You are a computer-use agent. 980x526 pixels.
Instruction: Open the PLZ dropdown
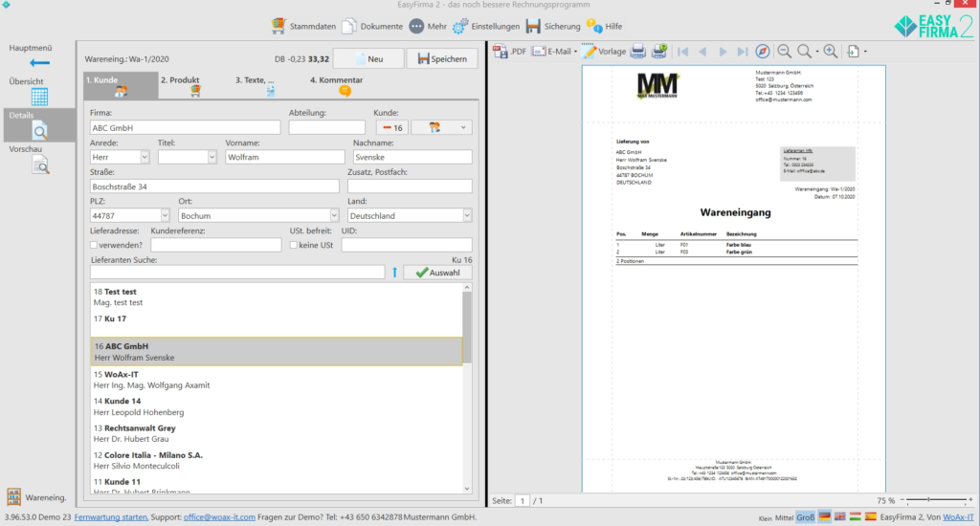click(165, 215)
